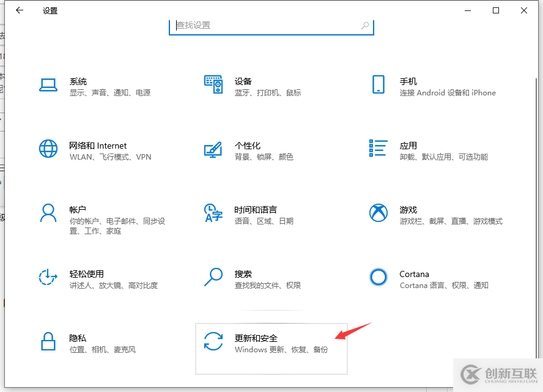
Task: Open the 网络和 Internet globe icon
Action: click(48, 149)
